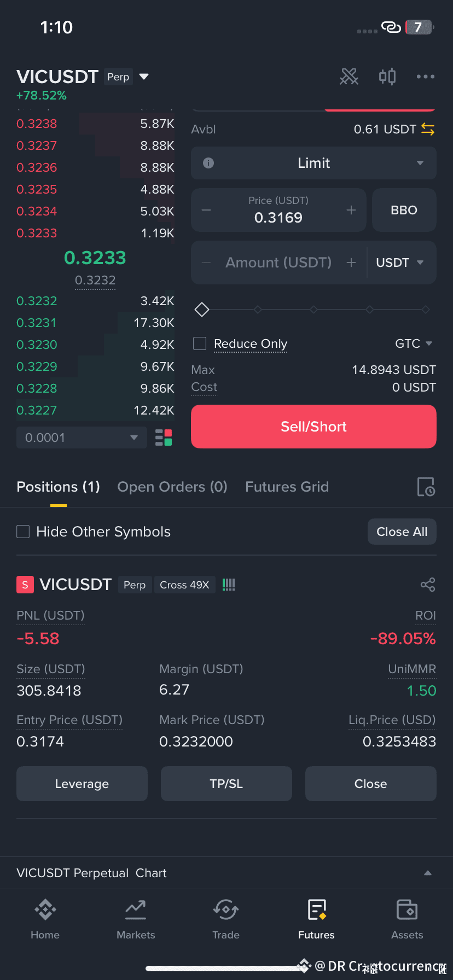453x980 pixels.
Task: Enable the Reduce Only checkbox
Action: coord(200,343)
